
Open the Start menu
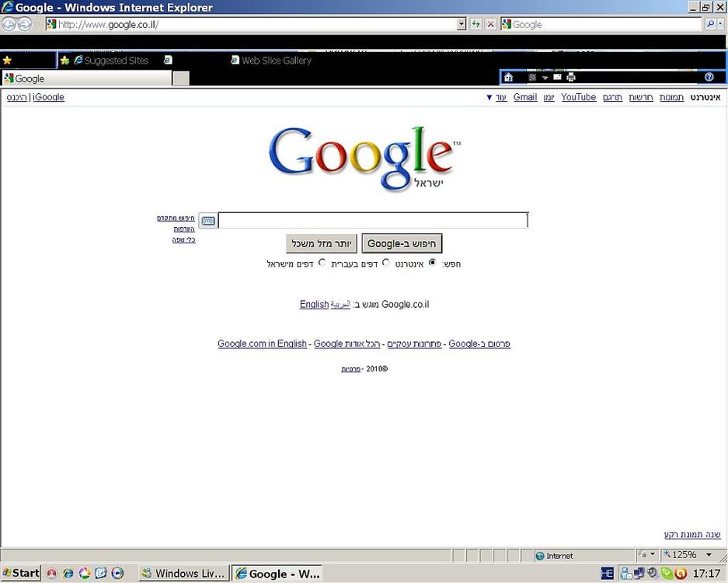click(x=21, y=573)
